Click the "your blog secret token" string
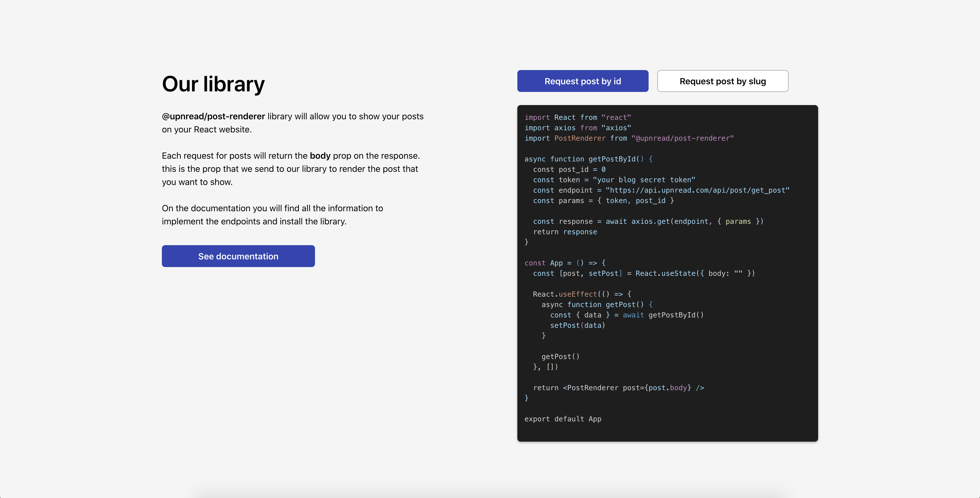Viewport: 980px width, 498px height. click(x=644, y=180)
